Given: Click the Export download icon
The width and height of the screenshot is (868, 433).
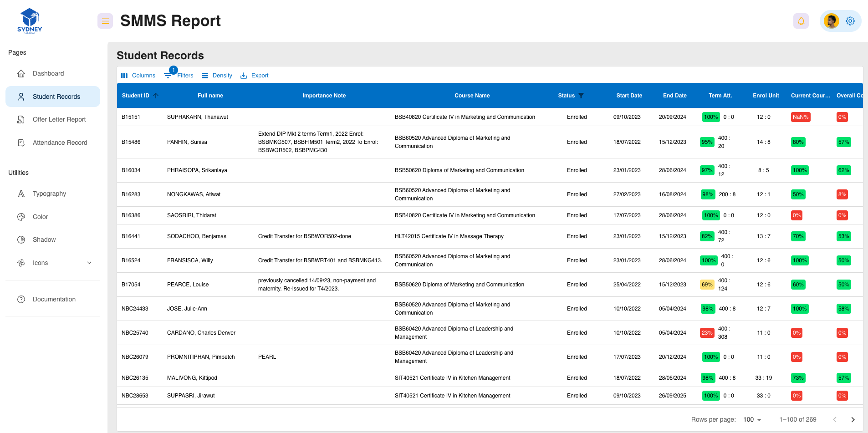Looking at the screenshot, I should pyautogui.click(x=244, y=75).
